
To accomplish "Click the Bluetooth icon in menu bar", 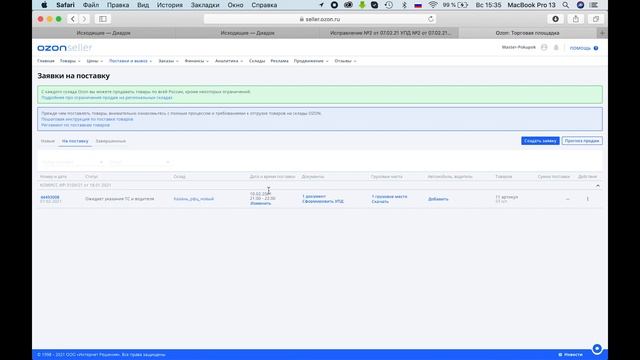I will point(404,5).
